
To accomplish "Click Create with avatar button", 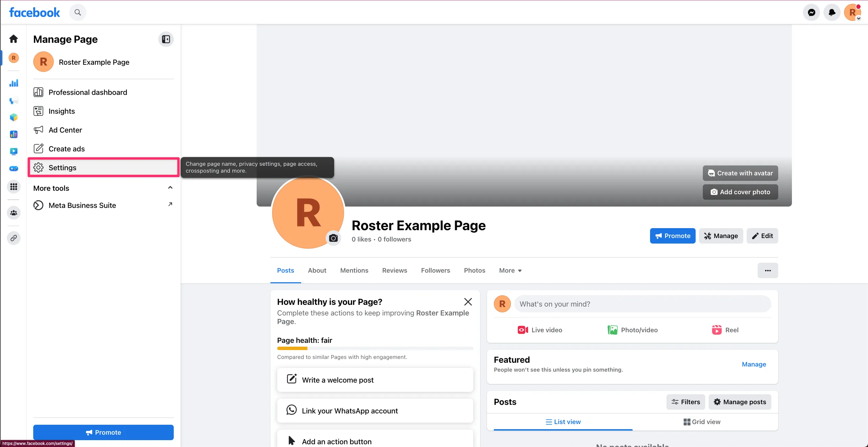I will point(740,173).
